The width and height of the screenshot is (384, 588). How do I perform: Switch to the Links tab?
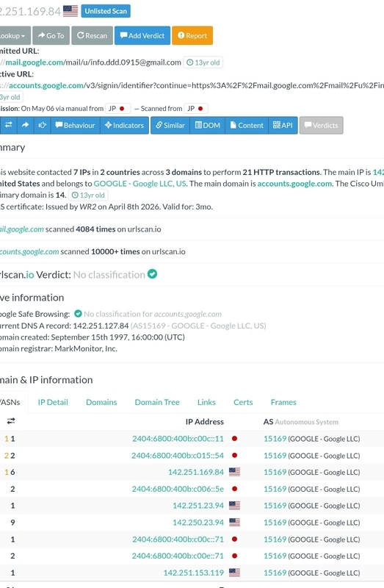[x=206, y=402]
